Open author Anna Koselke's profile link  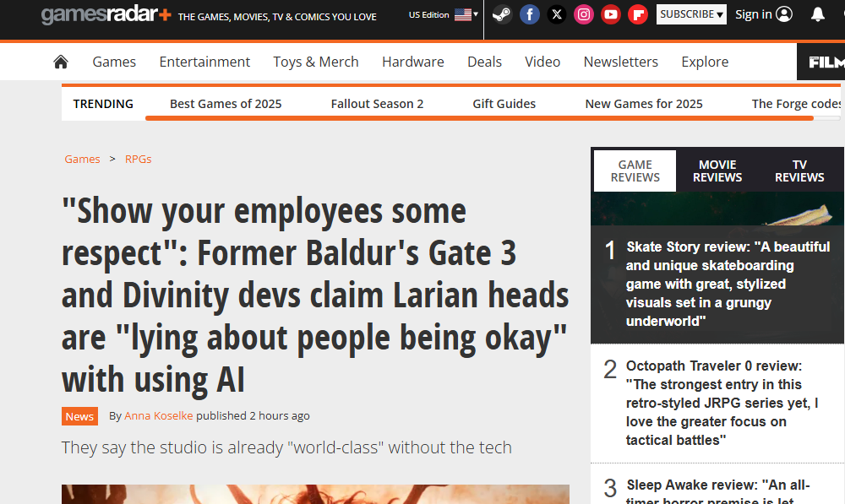[159, 415]
